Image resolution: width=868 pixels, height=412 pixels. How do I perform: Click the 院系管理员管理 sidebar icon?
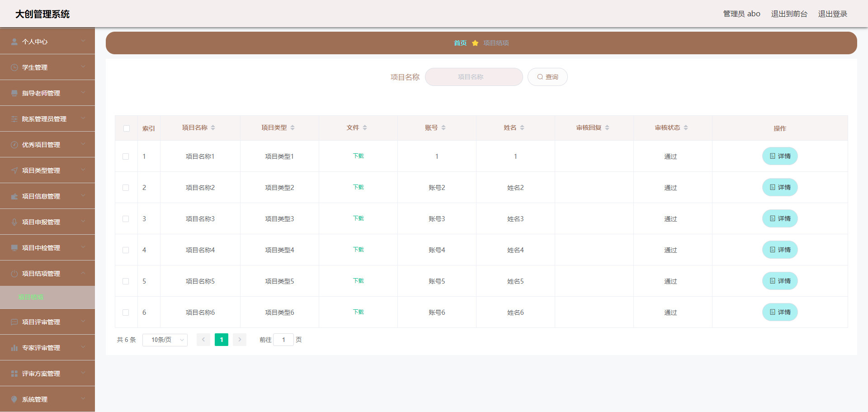pyautogui.click(x=14, y=119)
